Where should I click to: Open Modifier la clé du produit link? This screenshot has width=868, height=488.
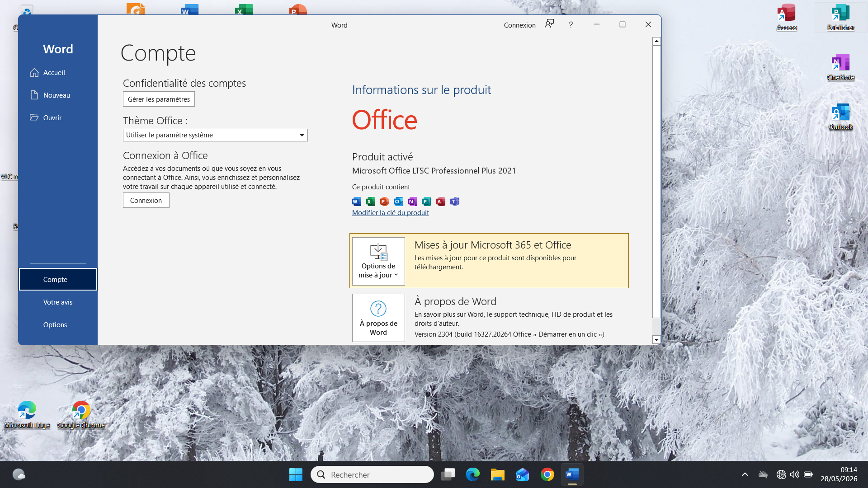391,213
